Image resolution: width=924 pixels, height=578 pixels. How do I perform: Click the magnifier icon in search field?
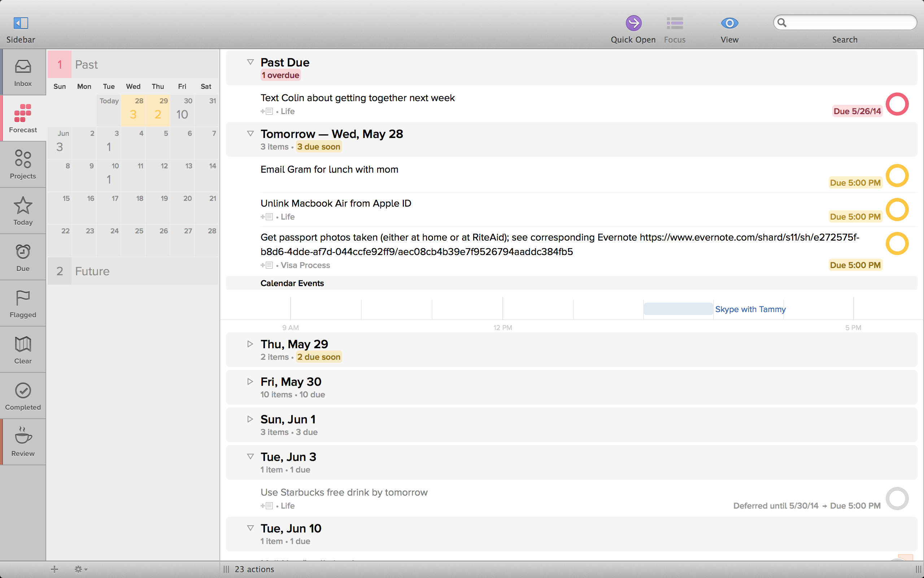(x=781, y=22)
